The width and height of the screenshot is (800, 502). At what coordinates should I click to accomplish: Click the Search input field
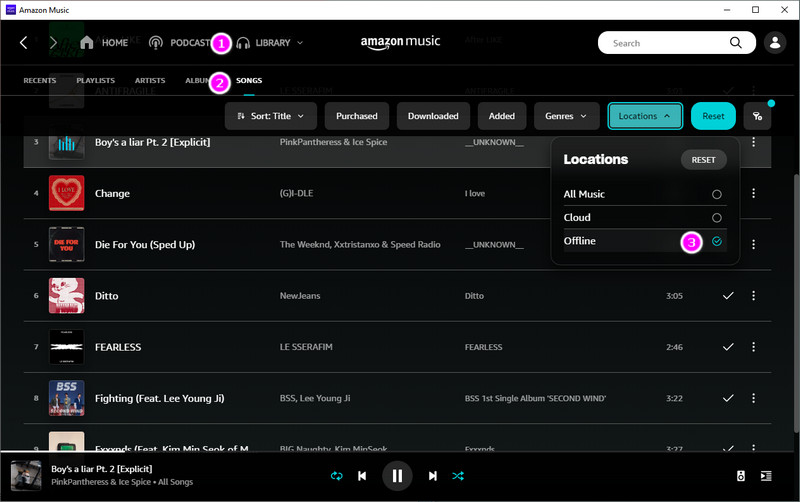677,43
